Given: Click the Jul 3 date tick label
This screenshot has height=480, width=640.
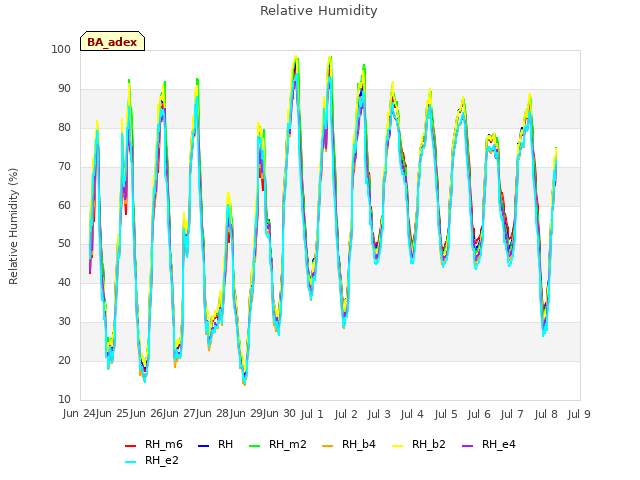Looking at the screenshot, I should coord(379,414).
